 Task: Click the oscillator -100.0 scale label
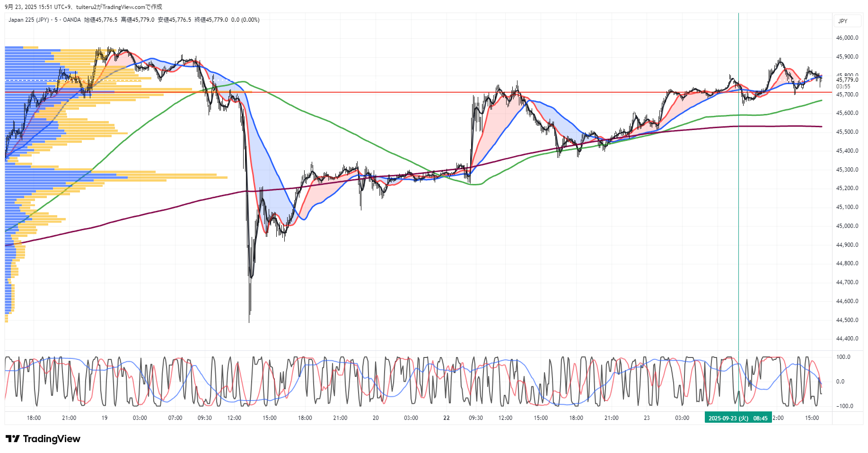(x=844, y=406)
